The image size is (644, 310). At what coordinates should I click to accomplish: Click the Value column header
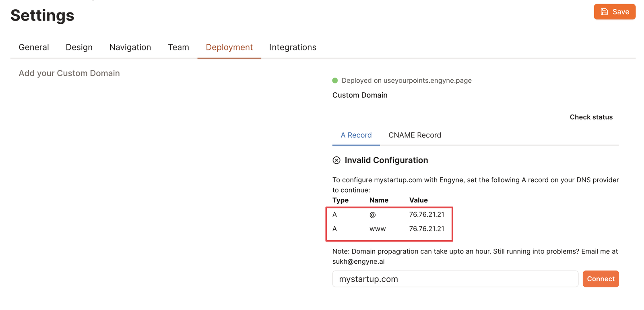point(418,200)
